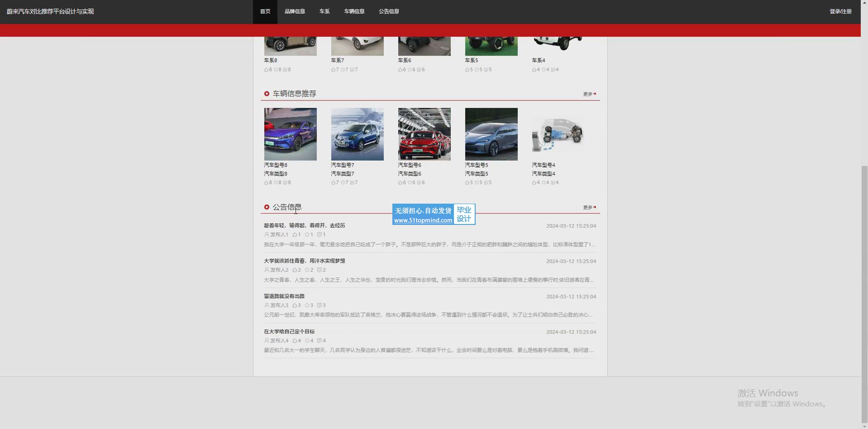
Task: Click thumbs-up icon under 车系6
Action: pyautogui.click(x=400, y=70)
